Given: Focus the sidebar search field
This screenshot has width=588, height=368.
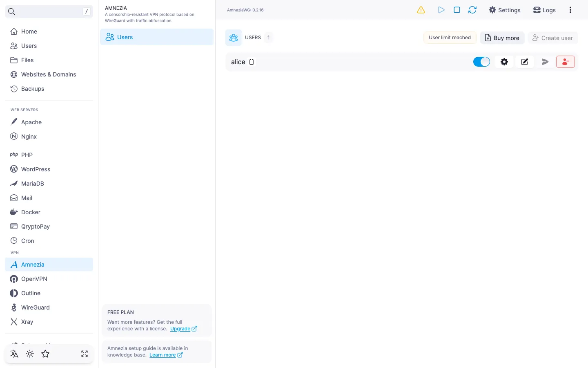Looking at the screenshot, I should (x=49, y=11).
